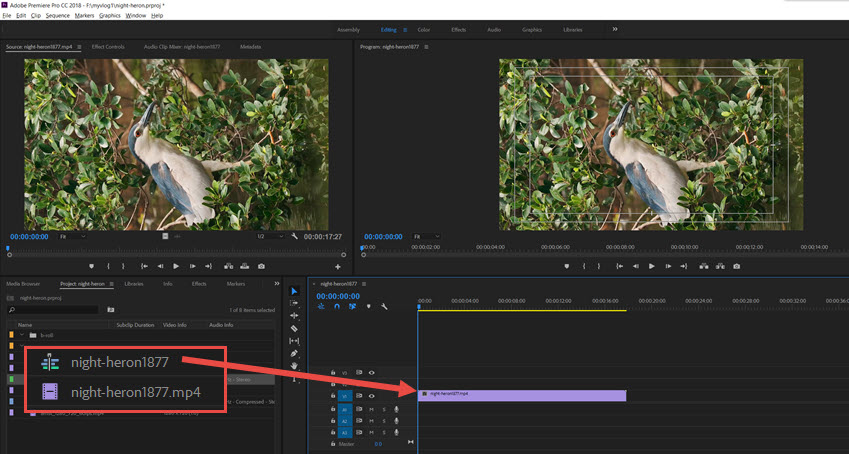Mark Out point in Program monitor
Screen dimensions: 849x454
coord(598,267)
